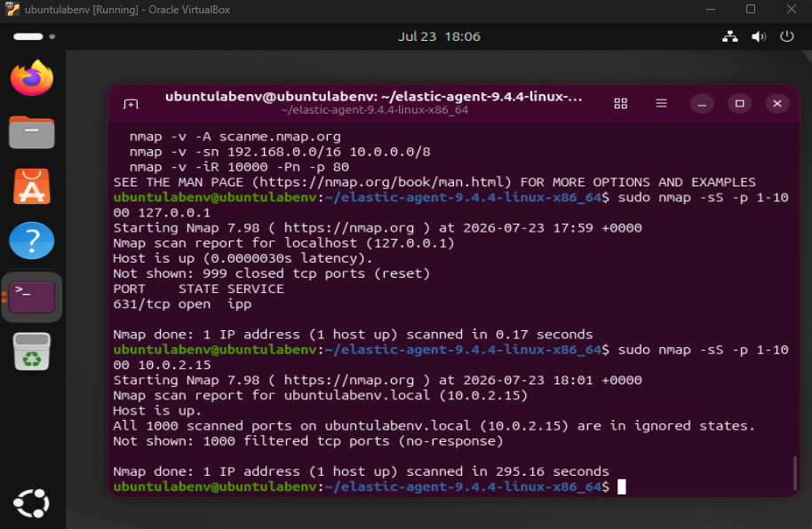Minimize the terminal window
812x529 pixels.
tap(702, 104)
